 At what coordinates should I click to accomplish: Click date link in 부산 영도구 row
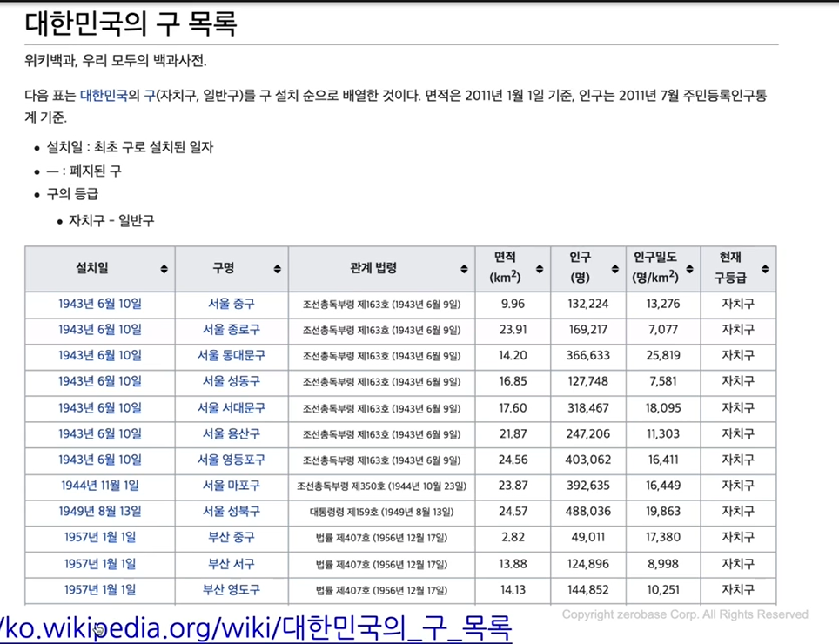click(100, 589)
